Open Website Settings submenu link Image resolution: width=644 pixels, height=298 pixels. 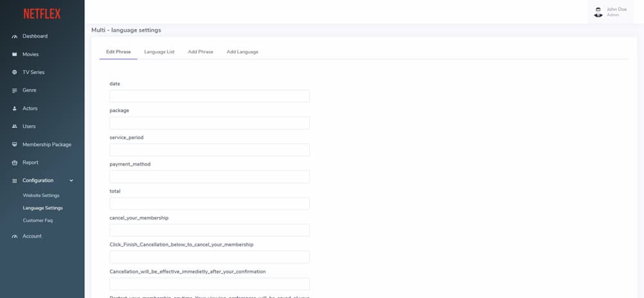[x=41, y=196]
